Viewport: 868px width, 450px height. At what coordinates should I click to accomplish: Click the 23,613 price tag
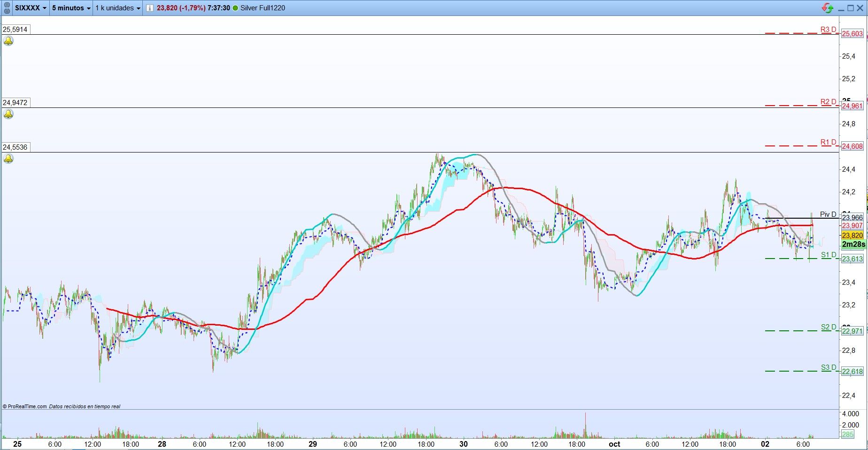(852, 259)
